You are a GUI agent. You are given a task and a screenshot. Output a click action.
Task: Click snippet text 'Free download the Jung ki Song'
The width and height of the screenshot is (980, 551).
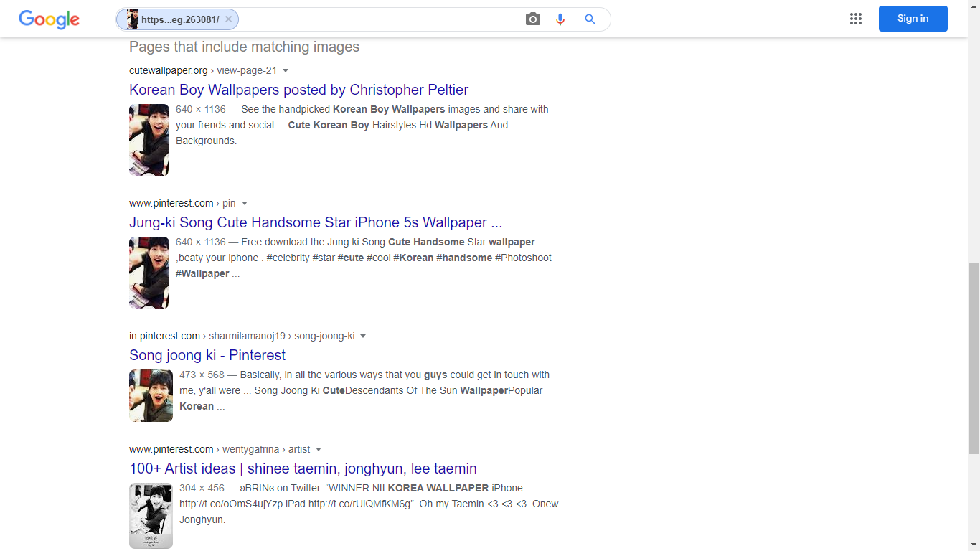coord(314,242)
